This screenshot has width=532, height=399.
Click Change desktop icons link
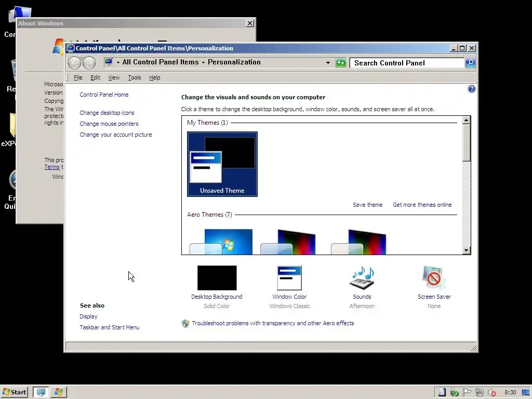pyautogui.click(x=107, y=113)
